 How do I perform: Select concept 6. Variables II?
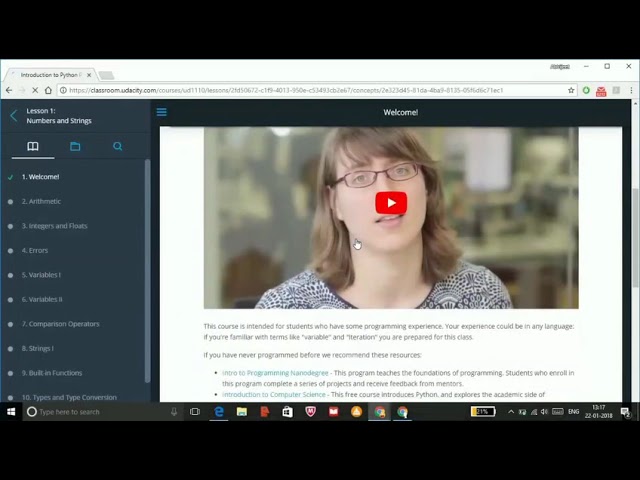click(42, 299)
